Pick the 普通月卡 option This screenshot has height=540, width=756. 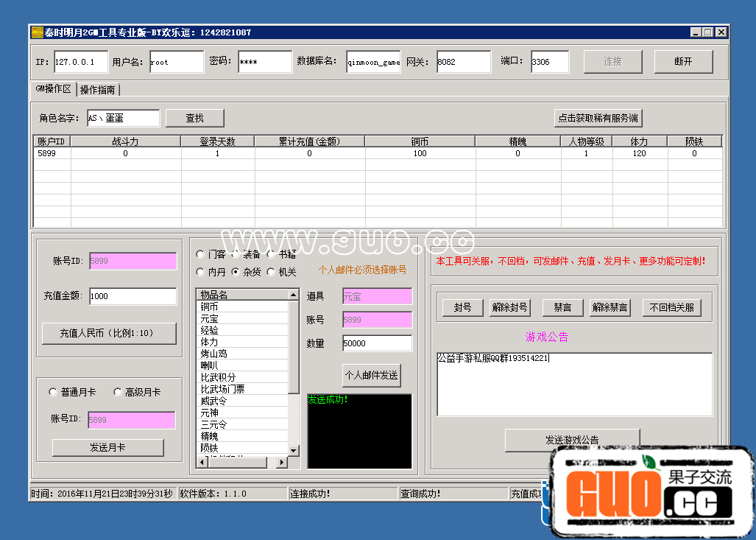53,392
